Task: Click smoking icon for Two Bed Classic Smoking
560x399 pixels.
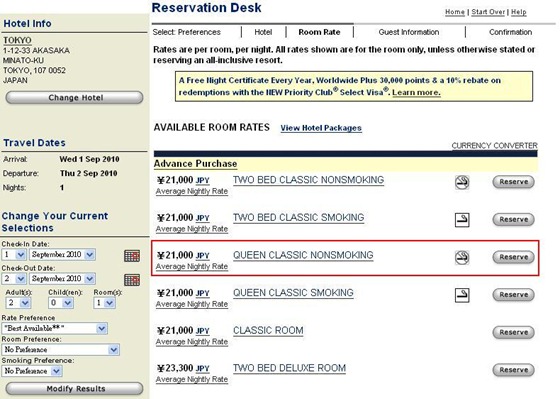Action: (x=462, y=220)
